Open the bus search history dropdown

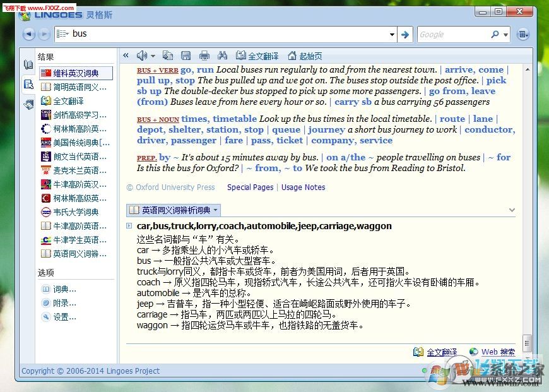391,34
